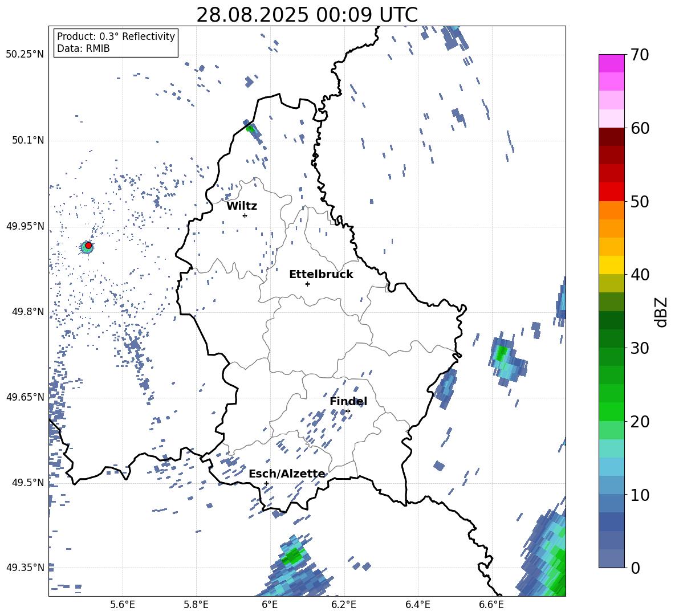Click the 6.6°E longitude label
The height and width of the screenshot is (616, 675).
[491, 605]
